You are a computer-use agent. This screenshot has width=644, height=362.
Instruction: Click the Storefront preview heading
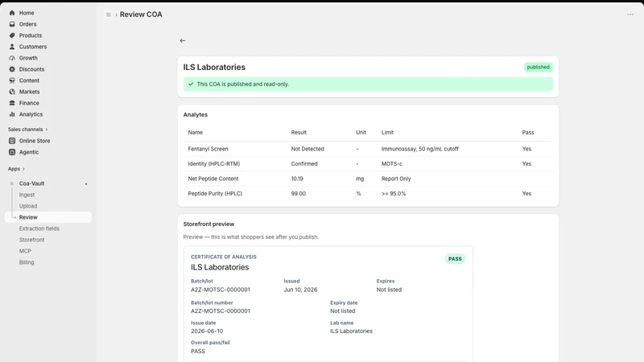(208, 224)
